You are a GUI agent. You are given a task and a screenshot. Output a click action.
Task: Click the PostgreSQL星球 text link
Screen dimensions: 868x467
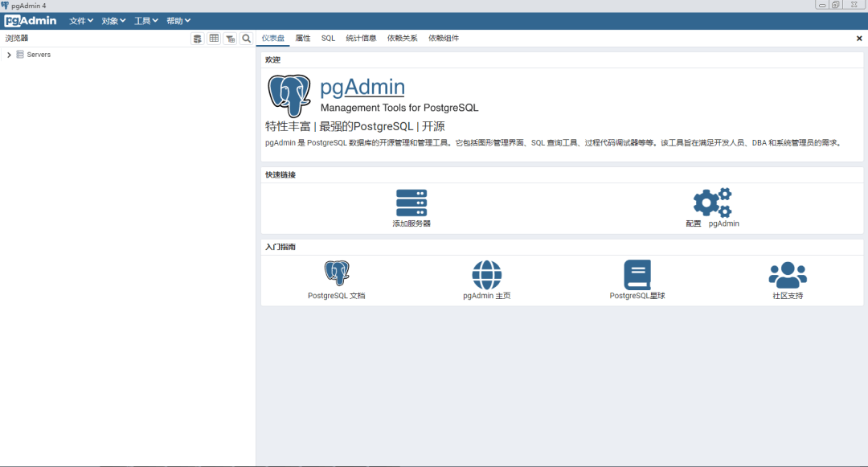click(637, 296)
